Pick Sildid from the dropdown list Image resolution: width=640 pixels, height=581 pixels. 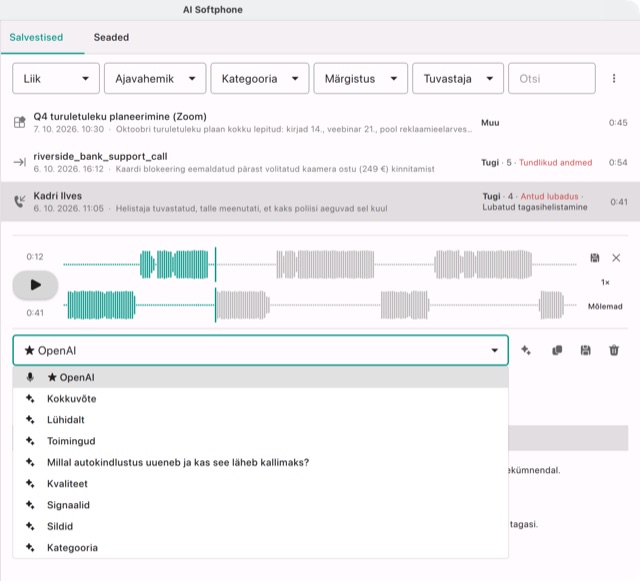click(x=260, y=526)
